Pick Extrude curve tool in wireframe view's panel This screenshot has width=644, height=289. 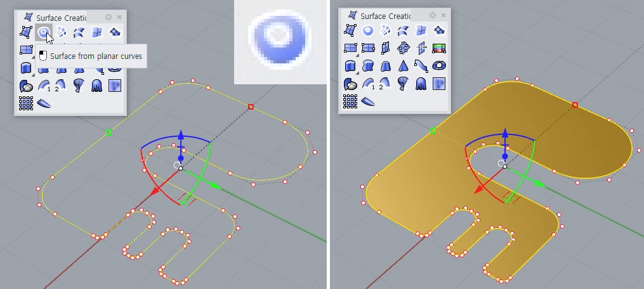[26, 67]
